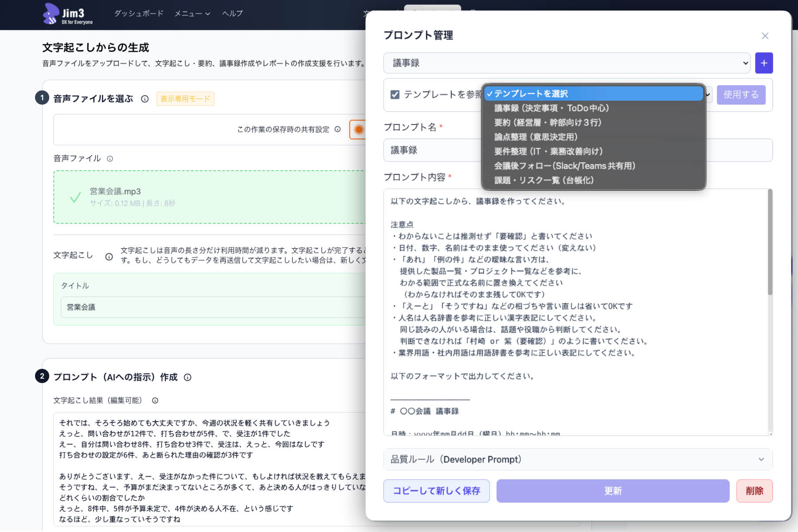This screenshot has width=798, height=532.
Task: Click the タイトル field containing 営業会議
Action: (x=213, y=307)
